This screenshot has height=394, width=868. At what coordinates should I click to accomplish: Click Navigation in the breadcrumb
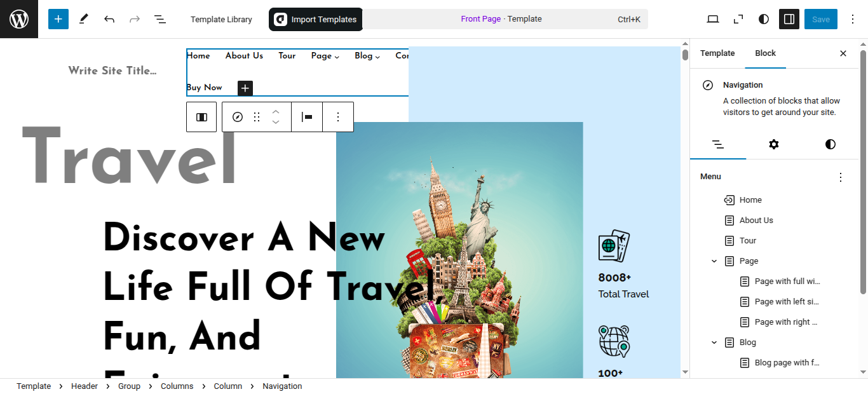(282, 386)
